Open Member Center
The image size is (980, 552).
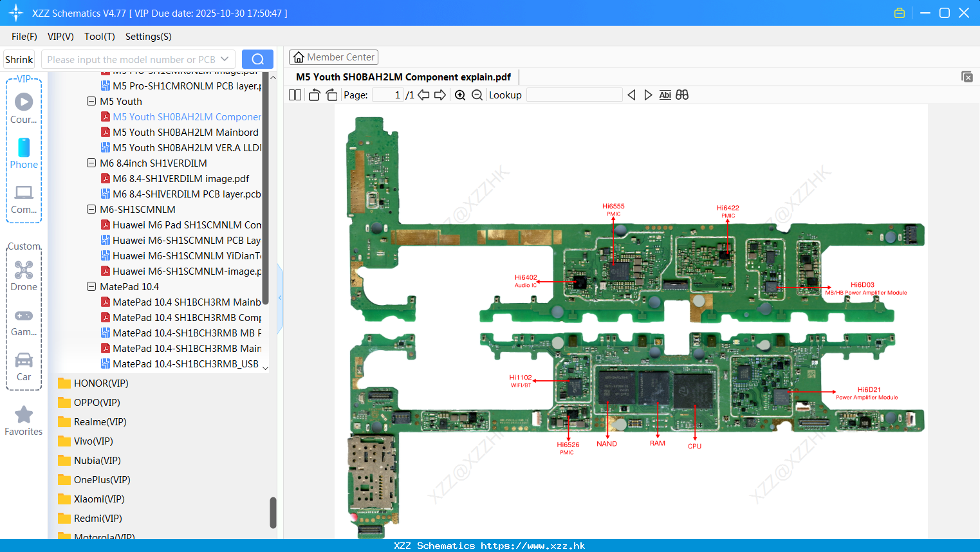[333, 57]
